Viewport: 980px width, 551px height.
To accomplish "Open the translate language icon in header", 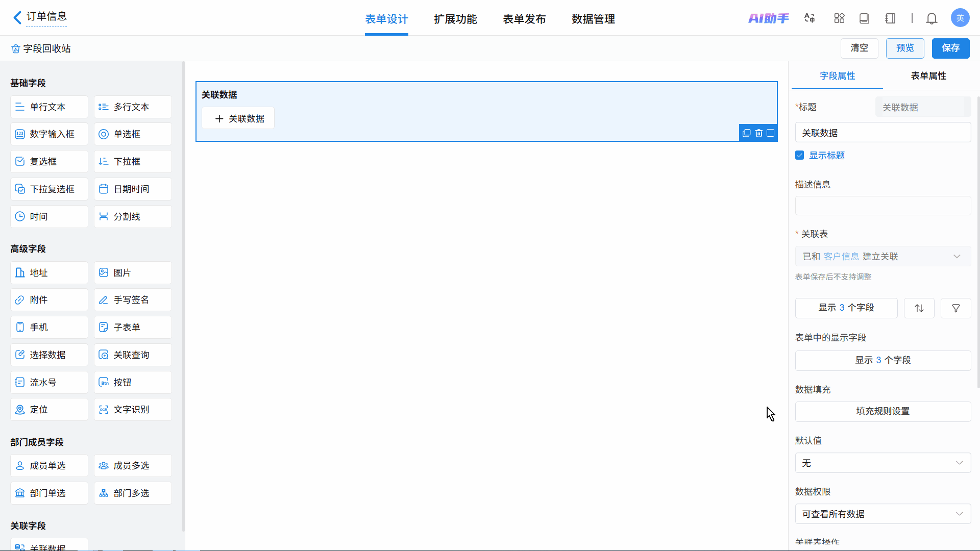I will [810, 18].
